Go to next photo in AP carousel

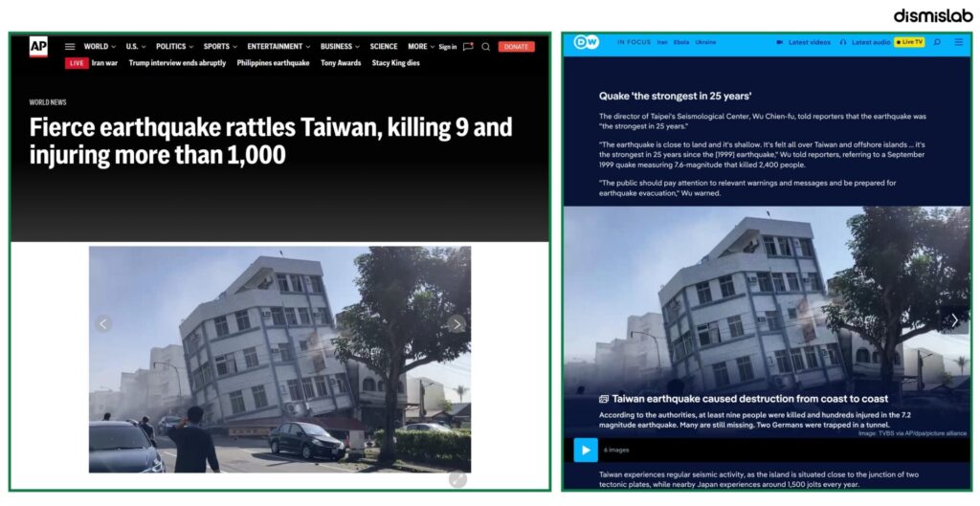457,323
